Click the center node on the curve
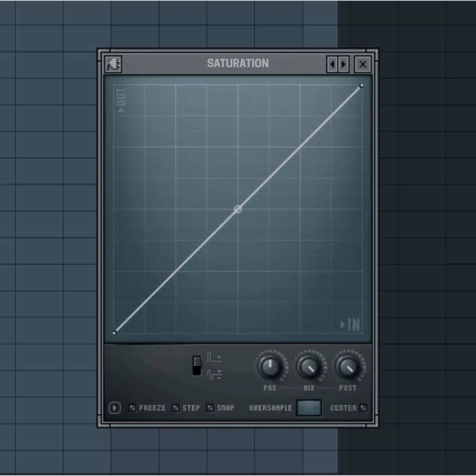 tap(238, 209)
